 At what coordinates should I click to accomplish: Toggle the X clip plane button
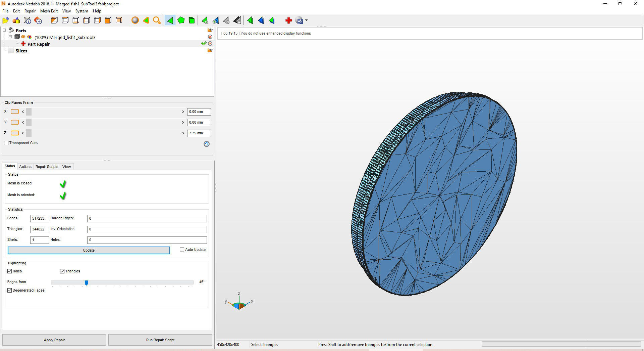pos(15,112)
